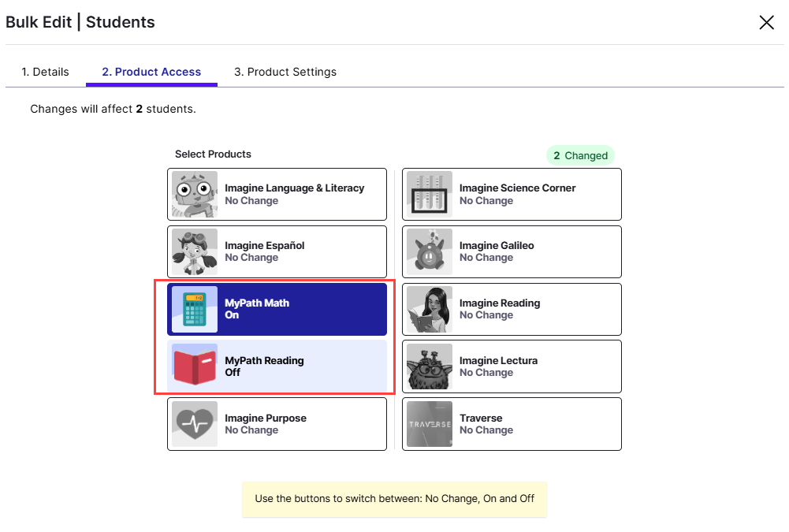This screenshot has height=532, width=789.
Task: Click the MyPath Math calculator icon
Action: 194,310
